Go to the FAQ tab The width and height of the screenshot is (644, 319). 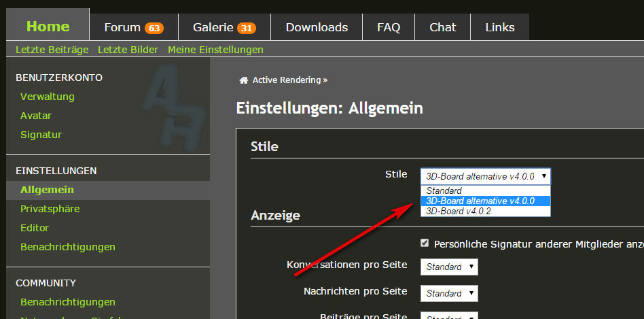389,27
